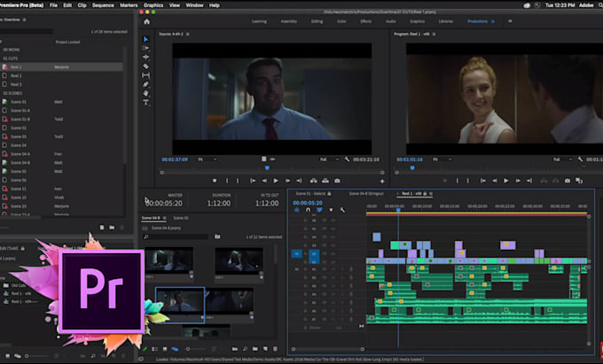Viewport: 603px width, 364px height.
Task: Step back one frame in Source monitor
Action: (x=264, y=181)
